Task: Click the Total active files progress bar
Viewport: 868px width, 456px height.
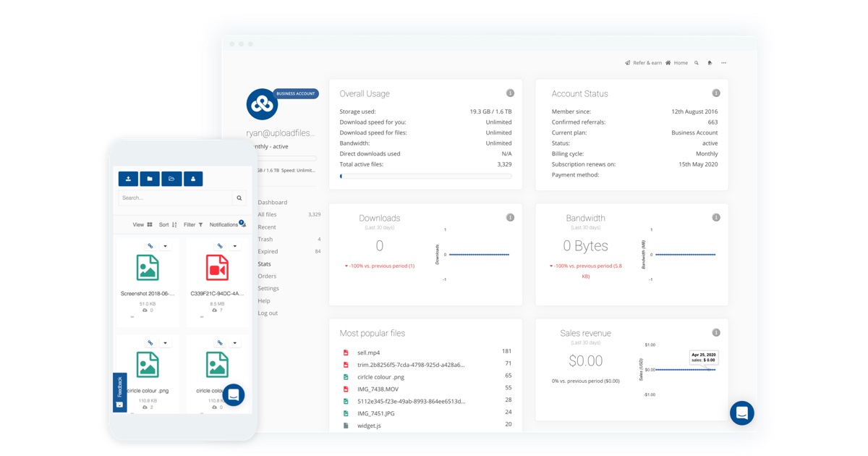Action: 425,176
